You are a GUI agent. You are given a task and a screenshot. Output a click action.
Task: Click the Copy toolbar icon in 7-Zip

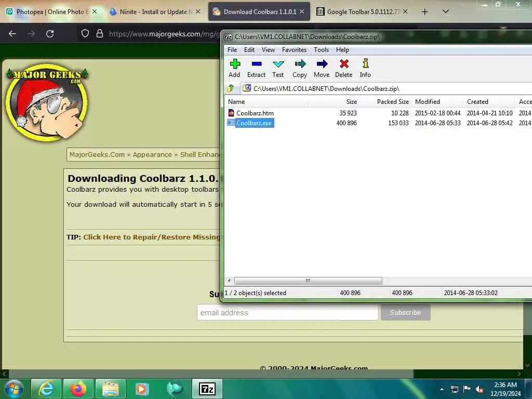click(300, 68)
